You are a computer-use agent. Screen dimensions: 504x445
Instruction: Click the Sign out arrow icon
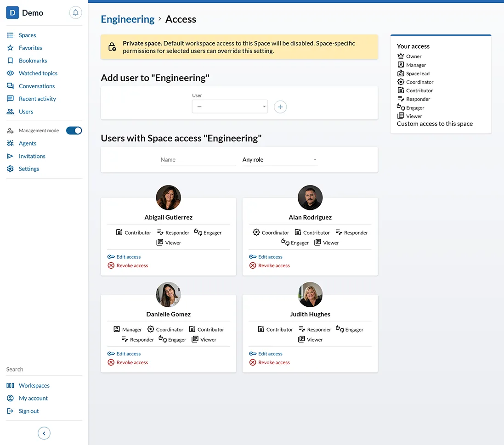click(x=10, y=411)
